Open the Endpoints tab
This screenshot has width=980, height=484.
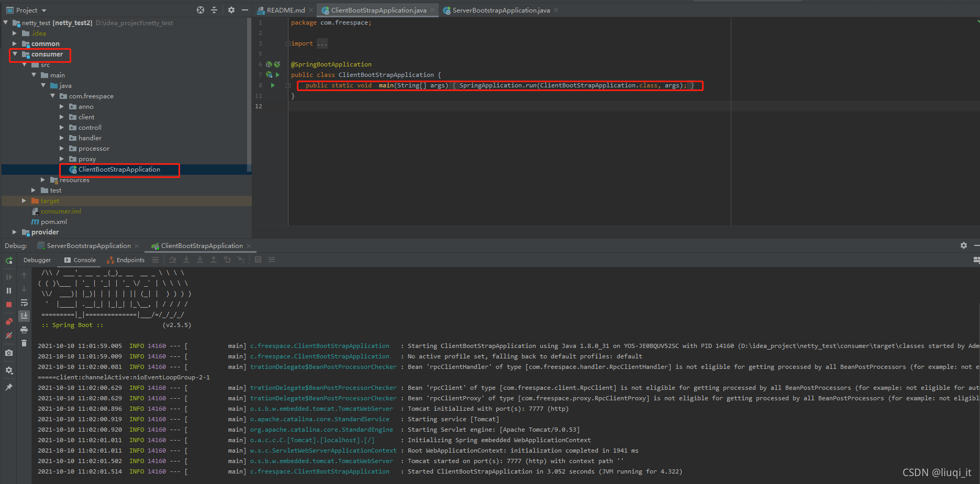pos(126,260)
